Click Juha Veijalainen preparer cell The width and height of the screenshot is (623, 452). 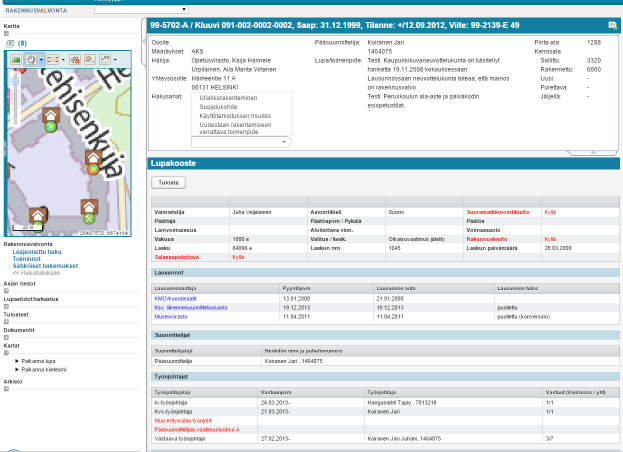252,212
